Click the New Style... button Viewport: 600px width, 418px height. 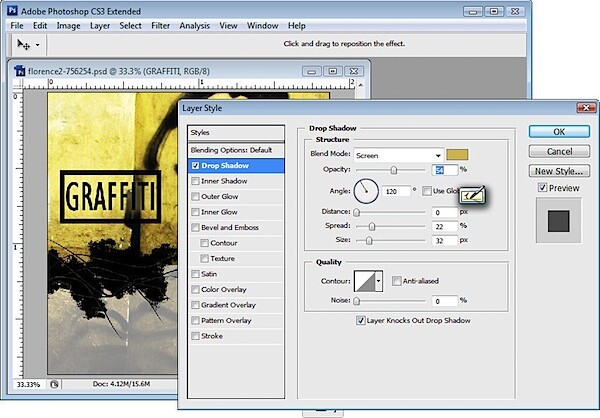(559, 171)
